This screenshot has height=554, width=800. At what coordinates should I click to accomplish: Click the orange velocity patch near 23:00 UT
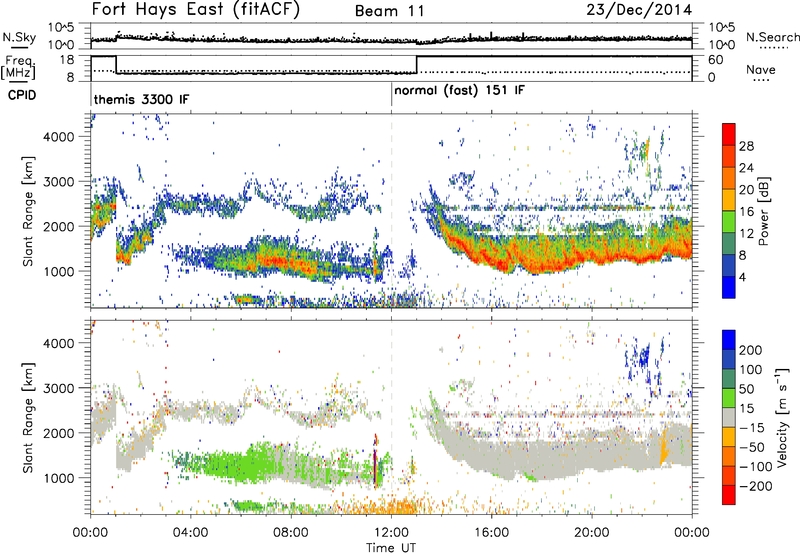tap(664, 449)
